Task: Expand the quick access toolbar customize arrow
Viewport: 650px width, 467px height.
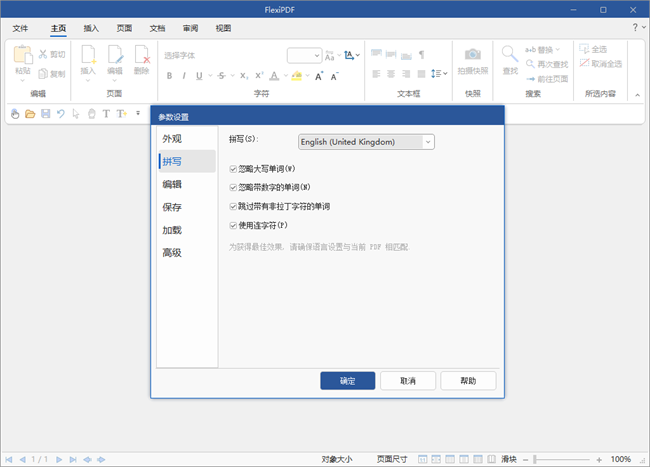Action: pyautogui.click(x=138, y=114)
